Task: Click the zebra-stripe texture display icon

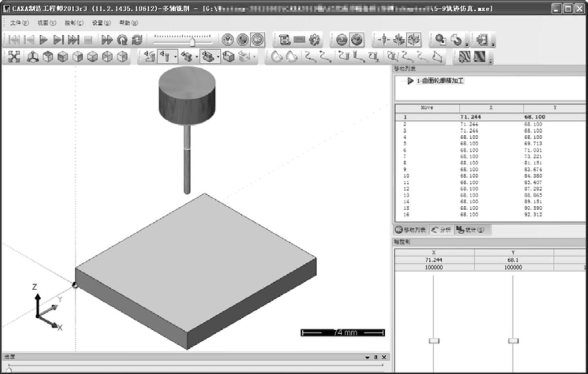Action: (464, 57)
